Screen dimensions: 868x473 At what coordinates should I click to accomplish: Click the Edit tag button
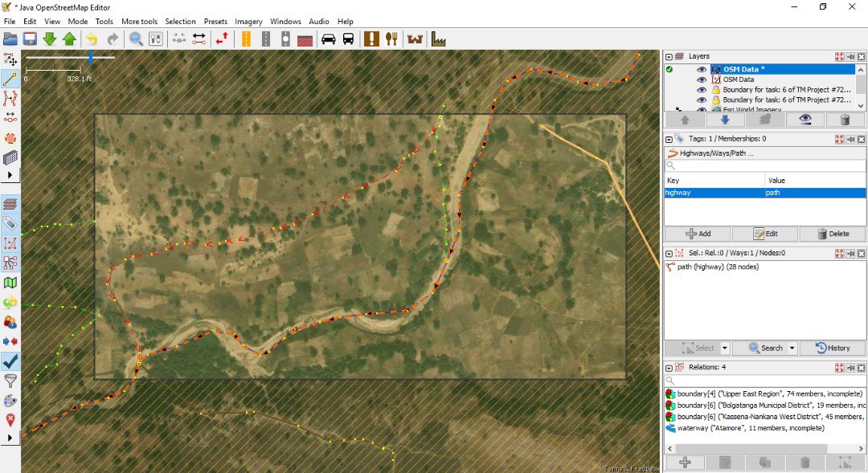[x=765, y=234]
